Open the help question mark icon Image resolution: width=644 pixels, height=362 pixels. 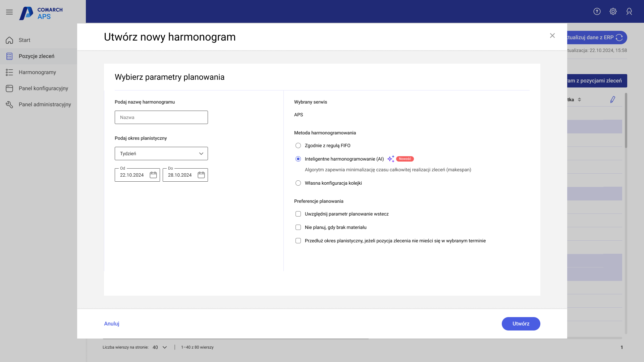point(597,11)
